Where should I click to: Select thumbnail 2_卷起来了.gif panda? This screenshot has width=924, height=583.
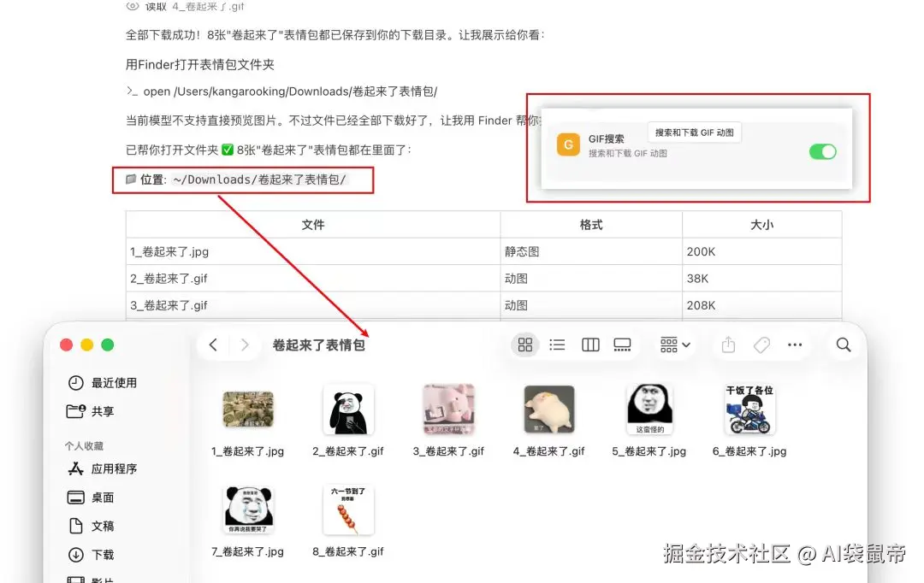[x=348, y=409]
